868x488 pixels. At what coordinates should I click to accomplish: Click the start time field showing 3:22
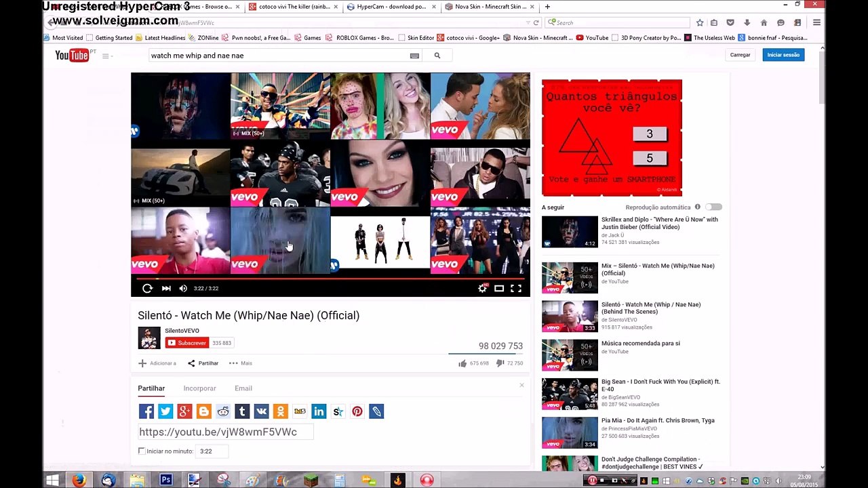(x=212, y=451)
